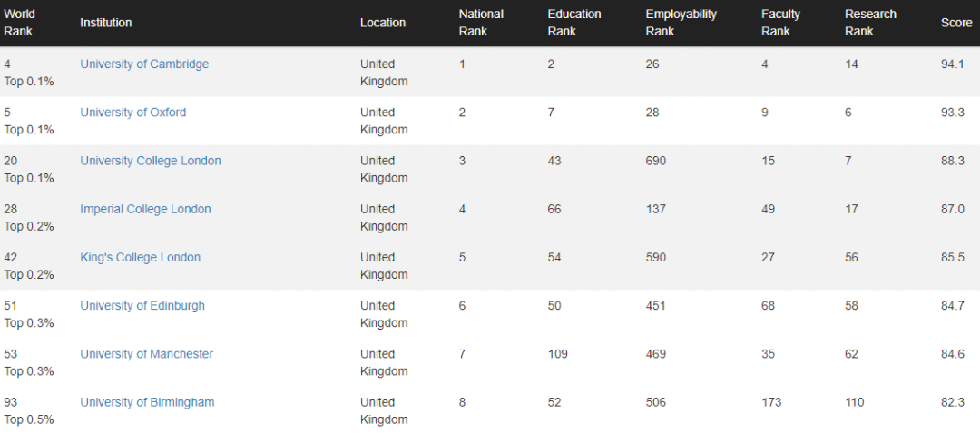Open the Imperial College London link
The image size is (980, 434).
point(145,209)
